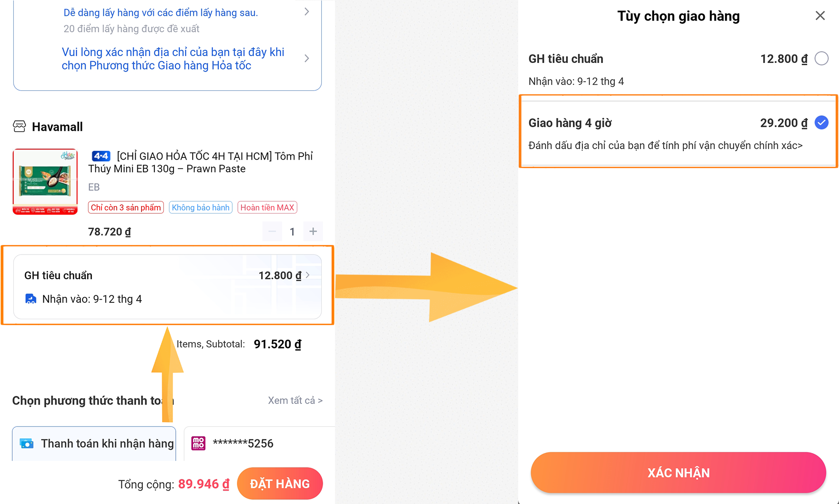Open the Tôm Phỉ Thúy product thumbnail
The image size is (839, 504).
pos(45,182)
